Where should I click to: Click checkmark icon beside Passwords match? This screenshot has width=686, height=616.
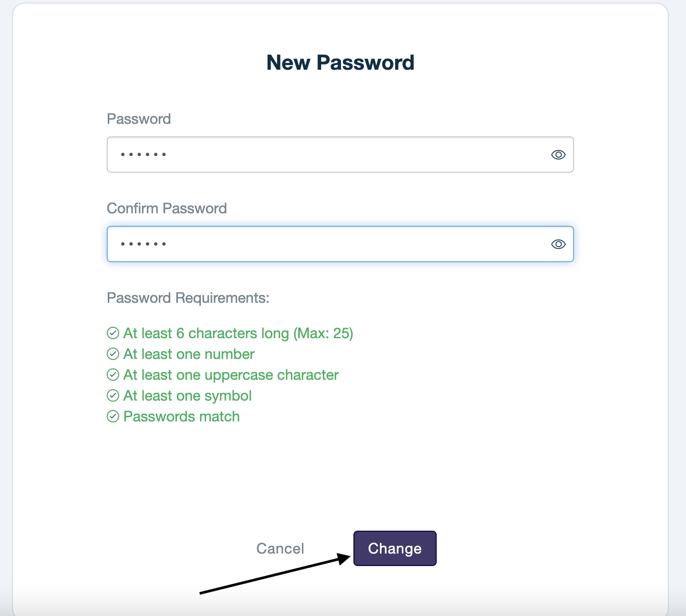click(113, 416)
